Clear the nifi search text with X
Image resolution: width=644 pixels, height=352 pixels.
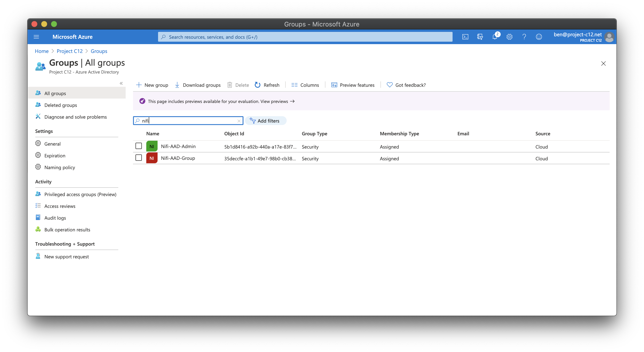[239, 121]
